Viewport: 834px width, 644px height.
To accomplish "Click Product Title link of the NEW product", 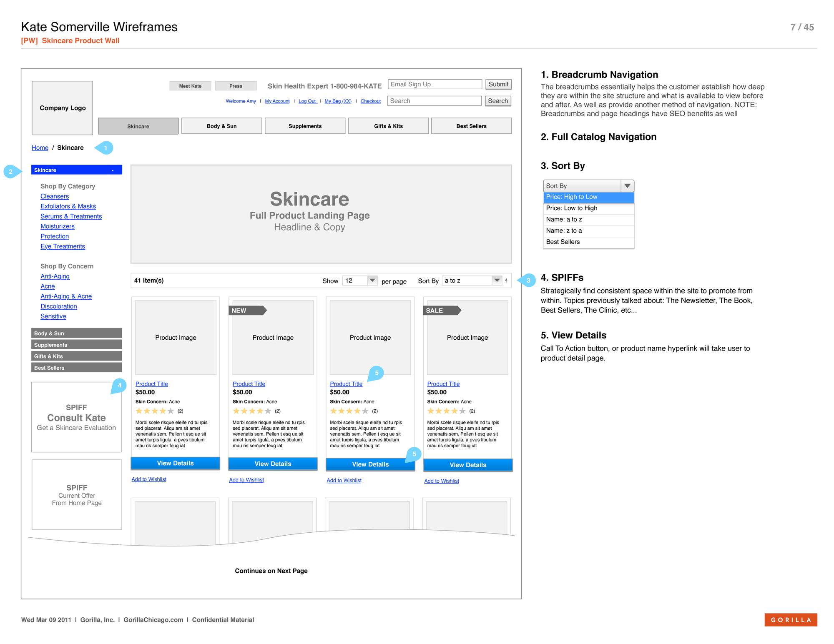I will 249,384.
